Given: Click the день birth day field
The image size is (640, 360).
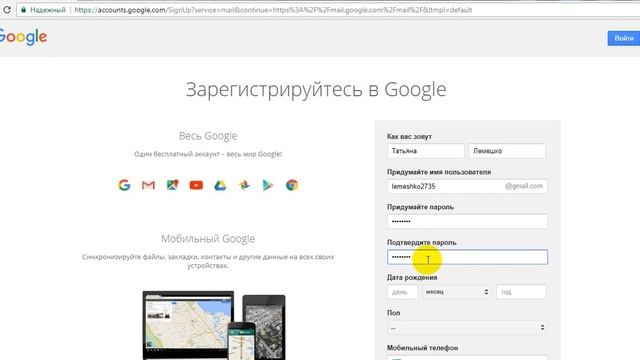Looking at the screenshot, I should tap(402, 292).
